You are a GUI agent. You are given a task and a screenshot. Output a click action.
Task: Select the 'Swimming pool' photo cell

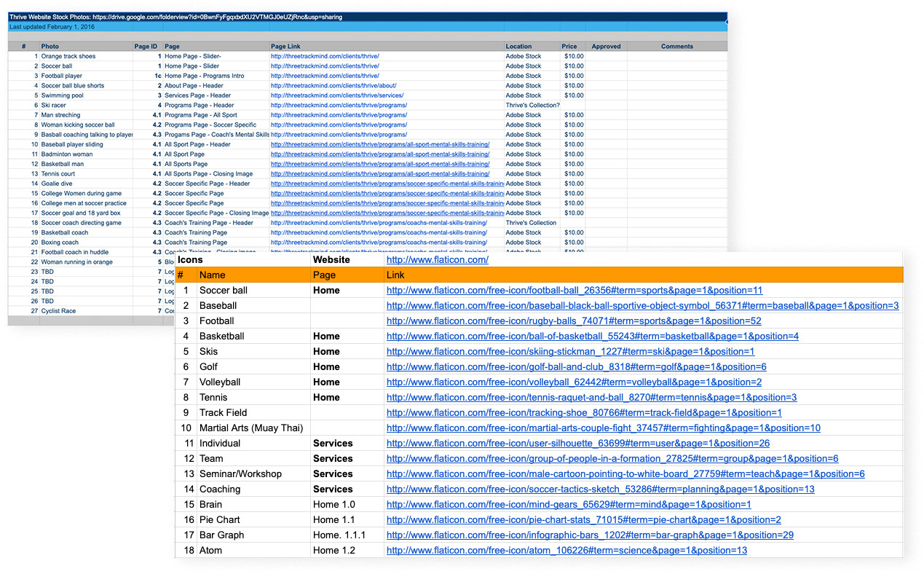[86, 95]
